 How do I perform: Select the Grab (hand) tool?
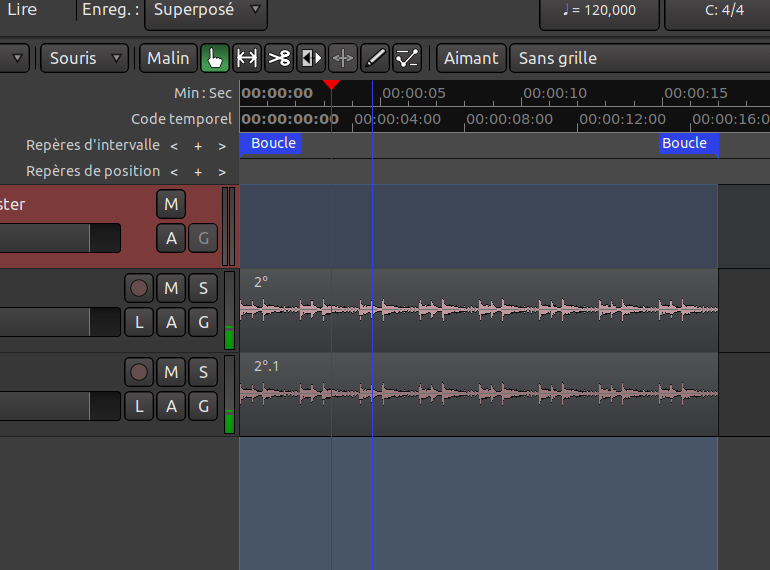(x=215, y=58)
